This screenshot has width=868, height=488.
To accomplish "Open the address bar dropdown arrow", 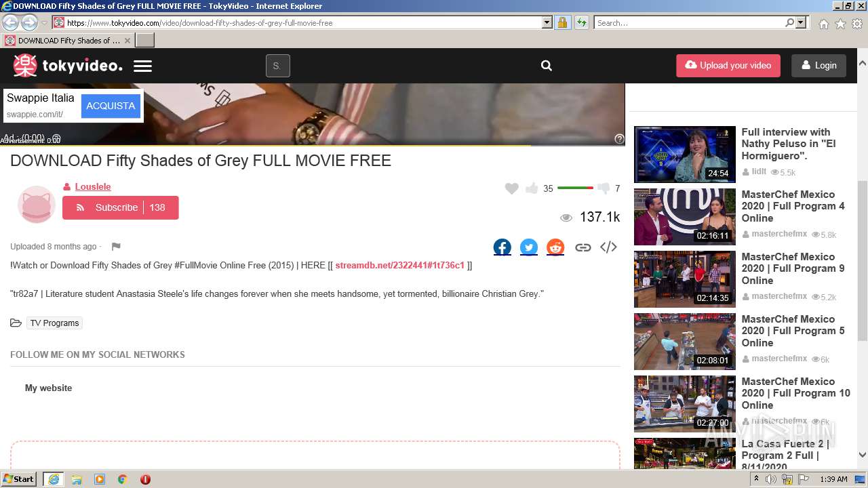I will [547, 22].
